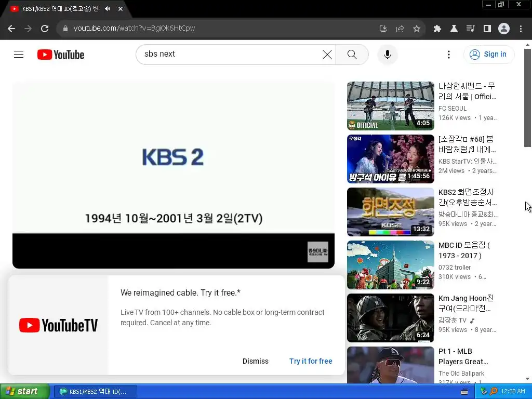Click the search tray icon by clock
This screenshot has width=532, height=399.
tap(494, 391)
